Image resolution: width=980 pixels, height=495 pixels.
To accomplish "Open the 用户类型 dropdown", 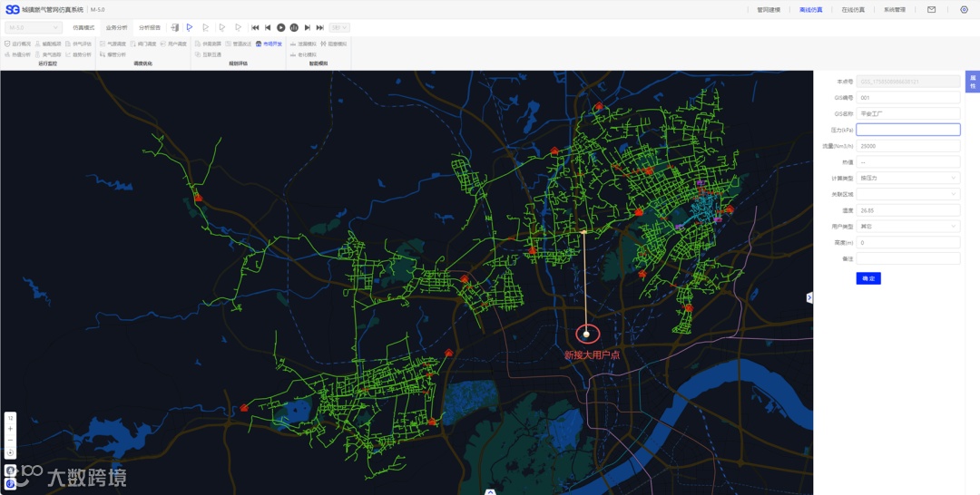I will (x=908, y=226).
